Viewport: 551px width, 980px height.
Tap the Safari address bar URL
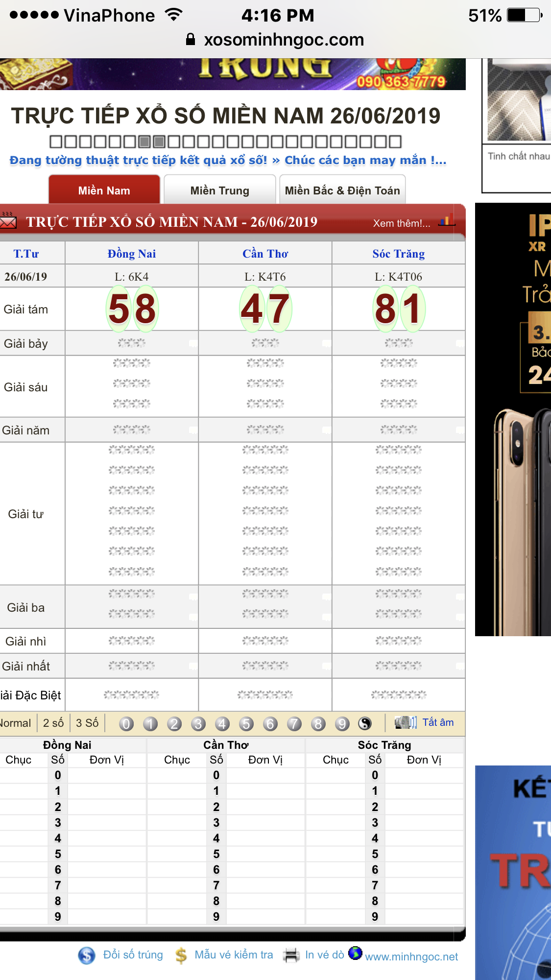pyautogui.click(x=284, y=40)
